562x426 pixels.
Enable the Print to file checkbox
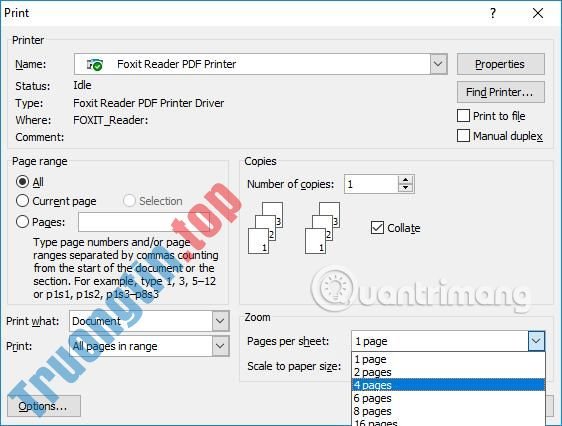coord(463,116)
